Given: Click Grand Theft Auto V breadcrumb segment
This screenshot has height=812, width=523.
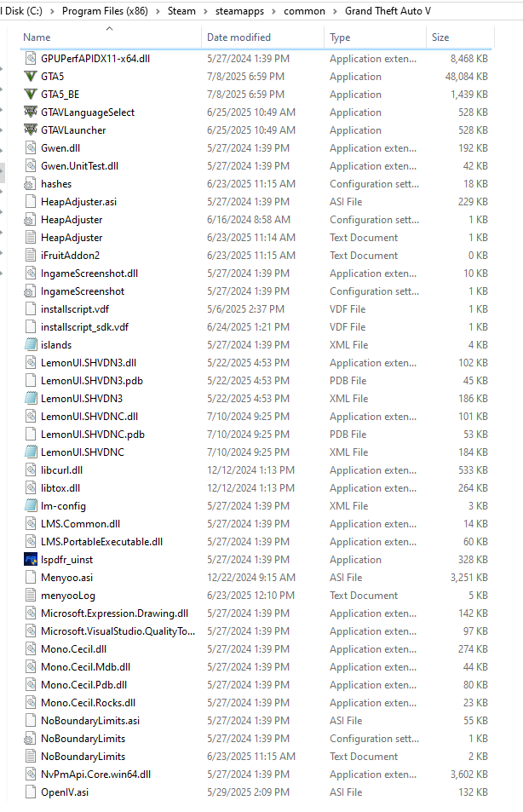Looking at the screenshot, I should coord(388,11).
